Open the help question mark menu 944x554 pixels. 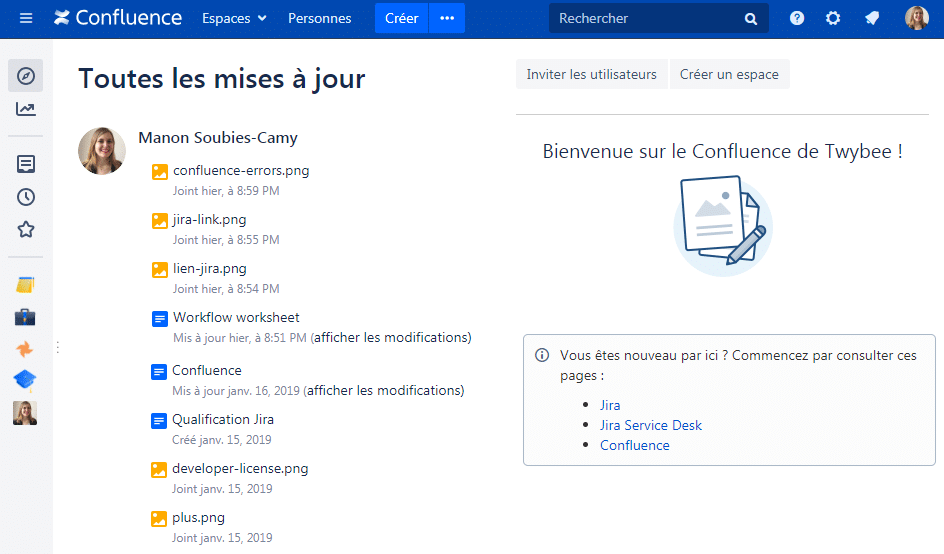coord(797,18)
